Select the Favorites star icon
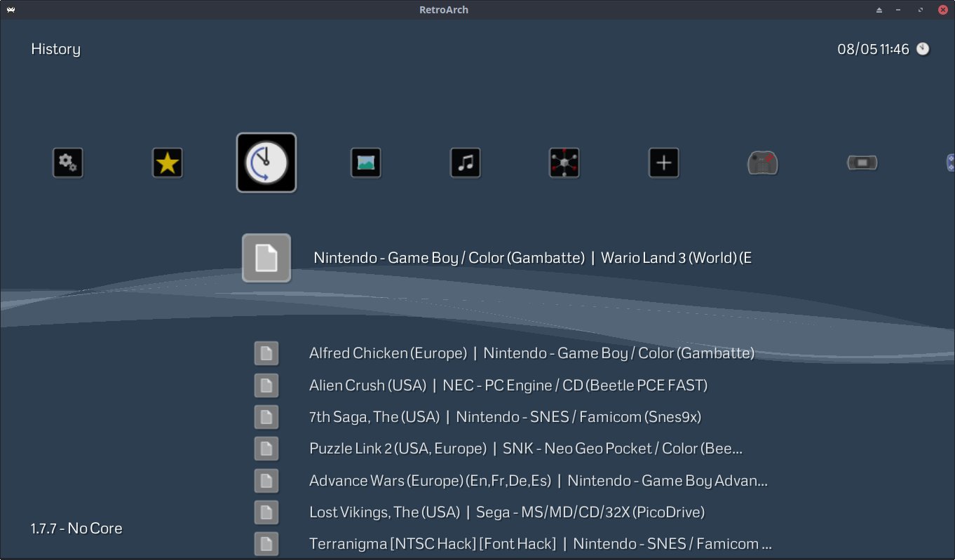Screen dimensions: 955x560 point(168,163)
